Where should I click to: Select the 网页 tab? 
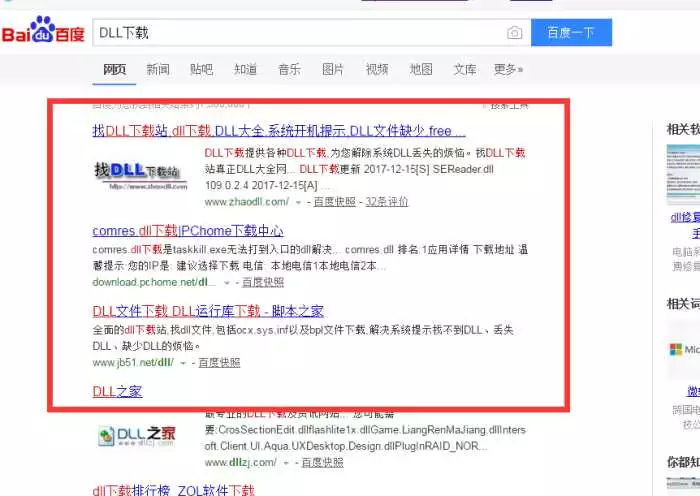point(114,69)
